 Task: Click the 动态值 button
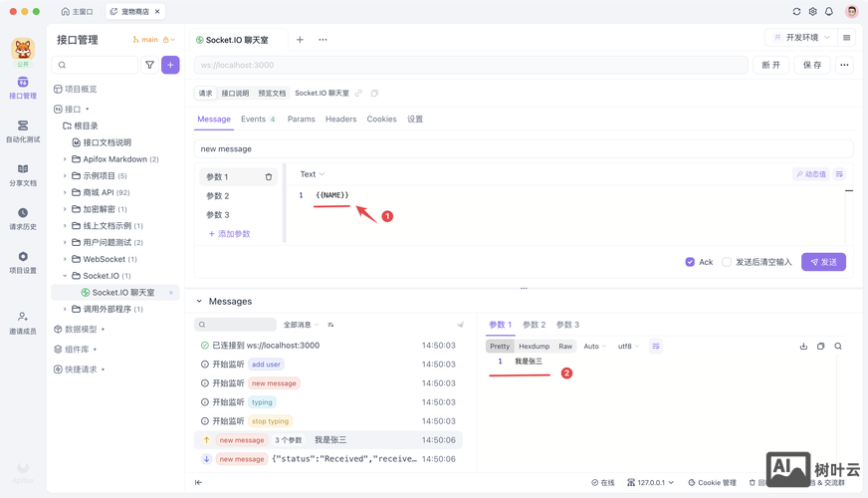click(811, 174)
